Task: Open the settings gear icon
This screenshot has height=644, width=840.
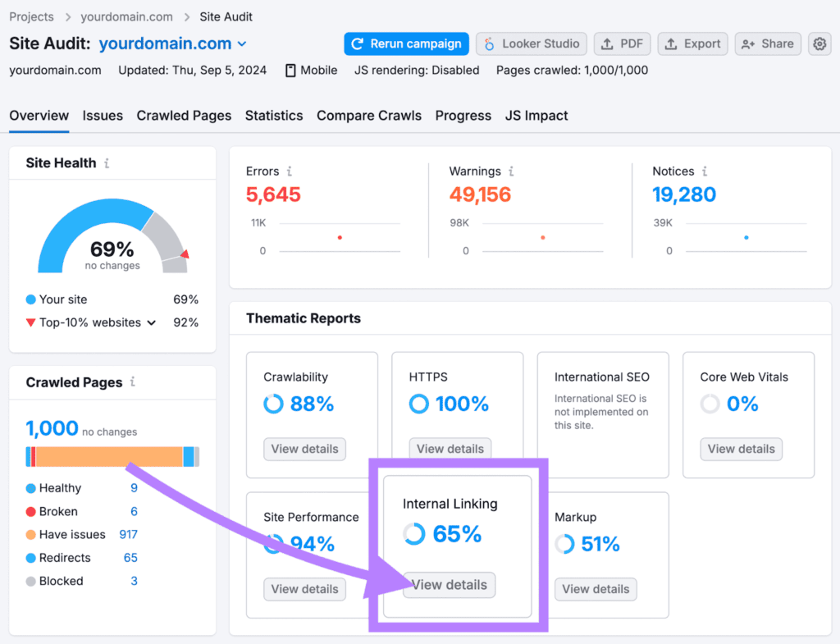Action: click(819, 44)
